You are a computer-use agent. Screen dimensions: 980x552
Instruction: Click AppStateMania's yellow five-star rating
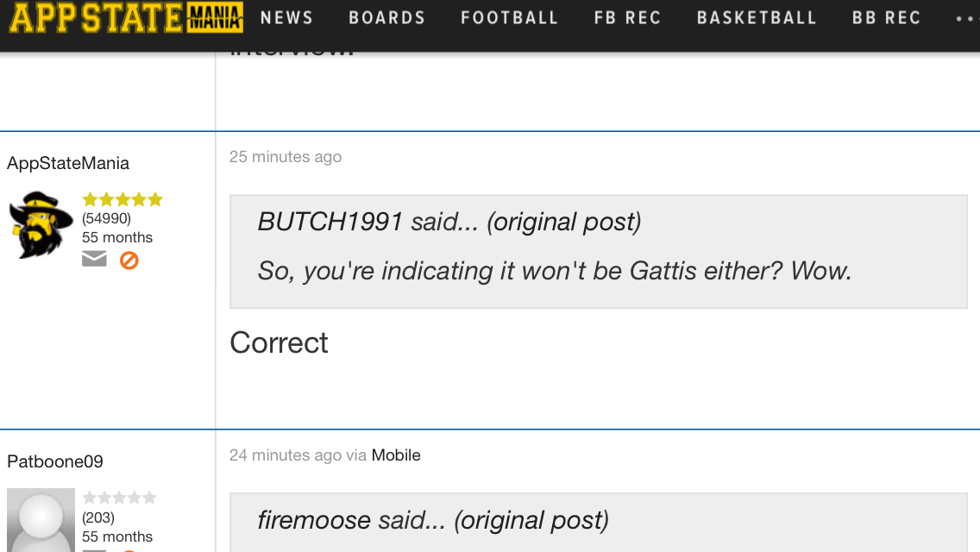(x=122, y=200)
